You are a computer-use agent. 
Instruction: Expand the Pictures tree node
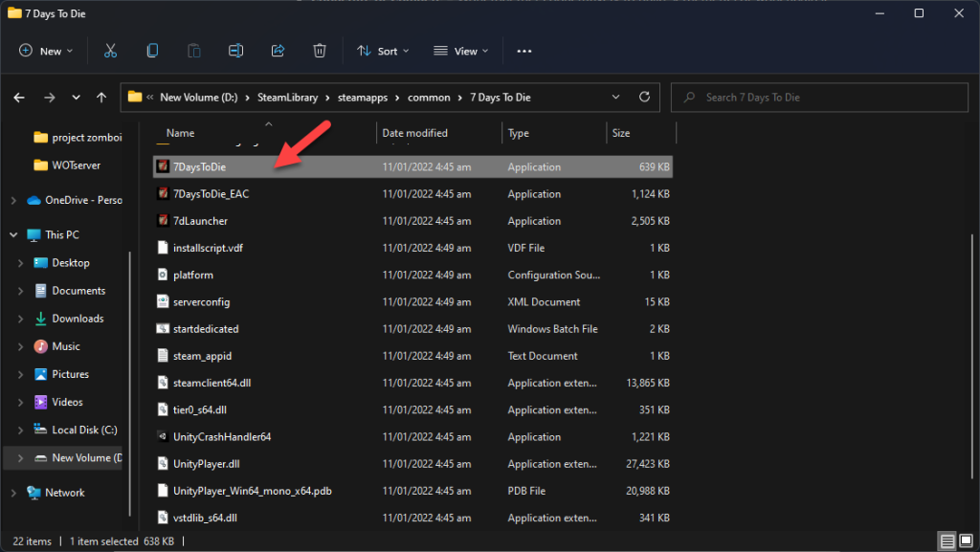[21, 375]
